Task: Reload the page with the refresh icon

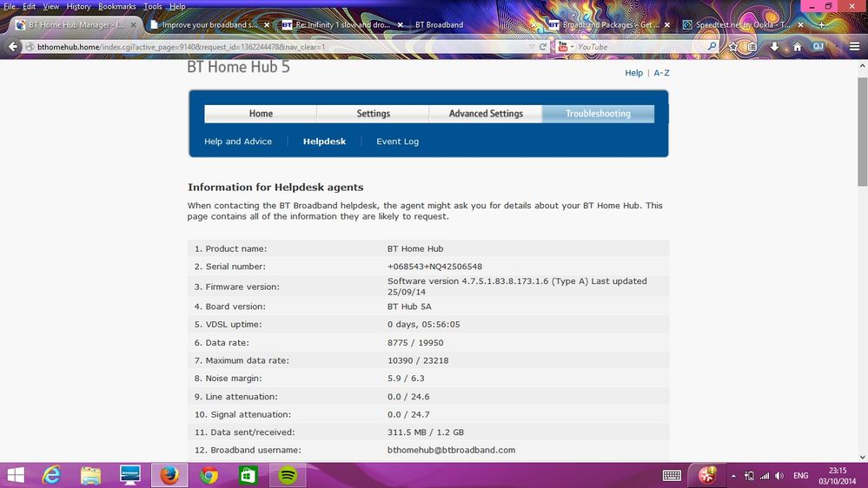Action: 543,47
